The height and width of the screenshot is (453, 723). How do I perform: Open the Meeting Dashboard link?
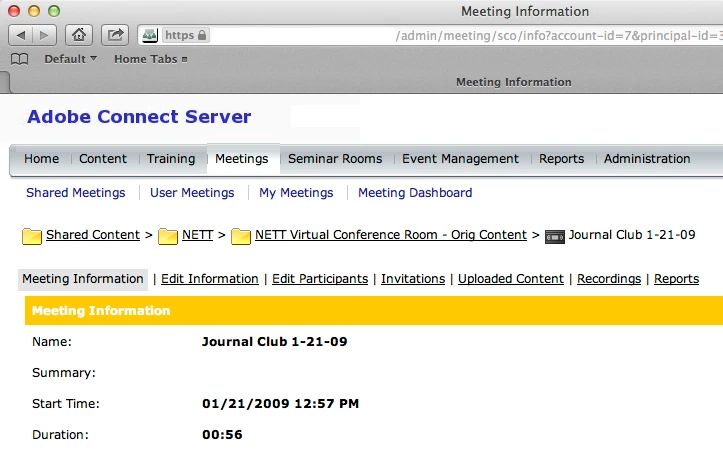pos(415,193)
